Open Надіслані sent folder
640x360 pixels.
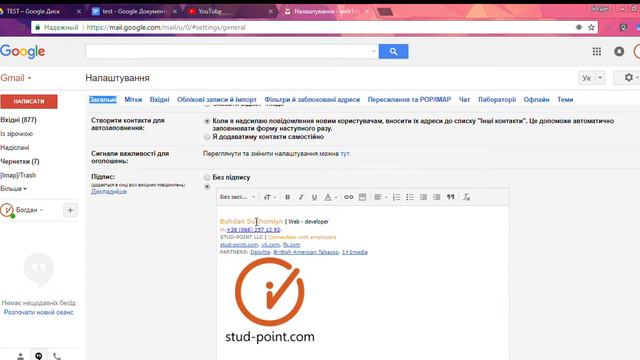(15, 148)
